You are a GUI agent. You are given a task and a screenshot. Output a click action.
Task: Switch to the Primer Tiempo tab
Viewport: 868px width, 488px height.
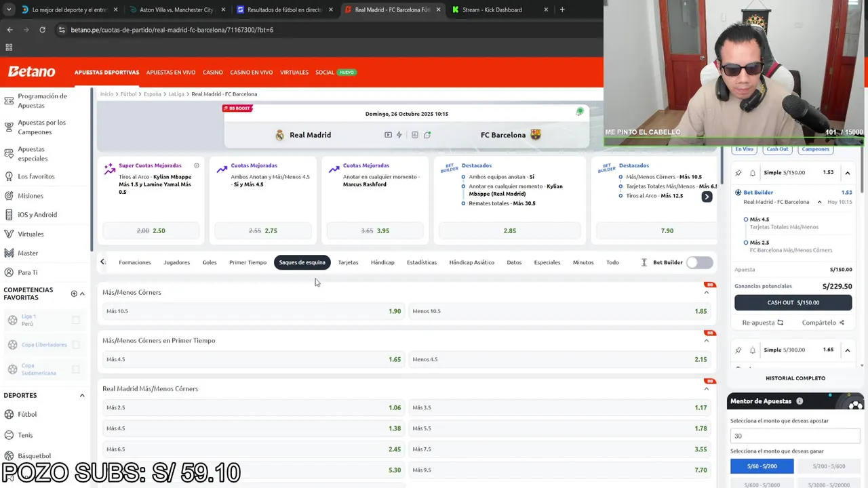tap(248, 262)
